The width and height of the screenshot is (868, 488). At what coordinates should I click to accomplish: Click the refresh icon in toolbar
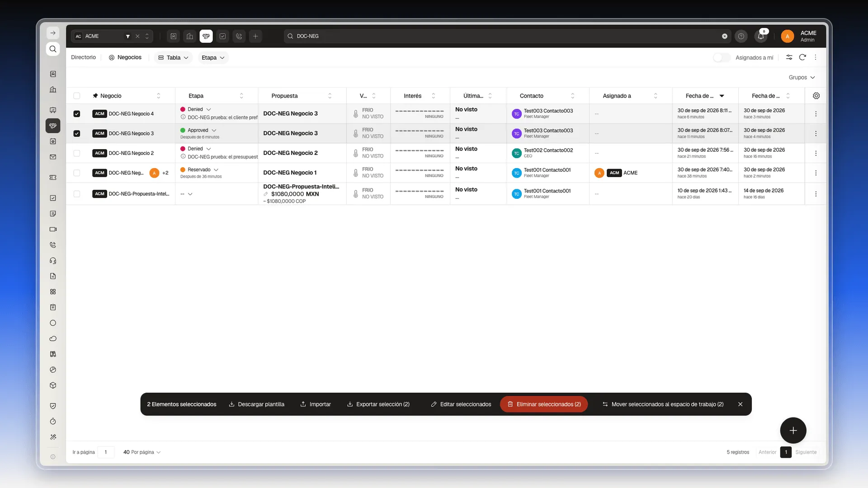[802, 57]
